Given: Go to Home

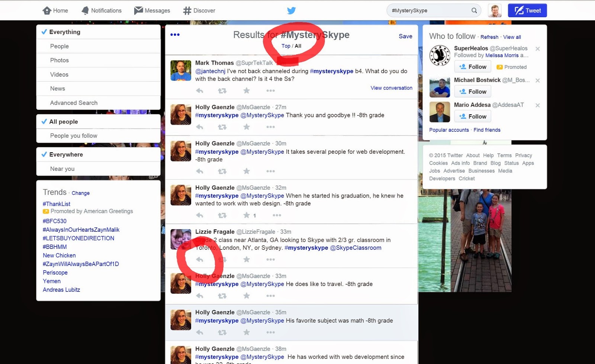Looking at the screenshot, I should (55, 10).
